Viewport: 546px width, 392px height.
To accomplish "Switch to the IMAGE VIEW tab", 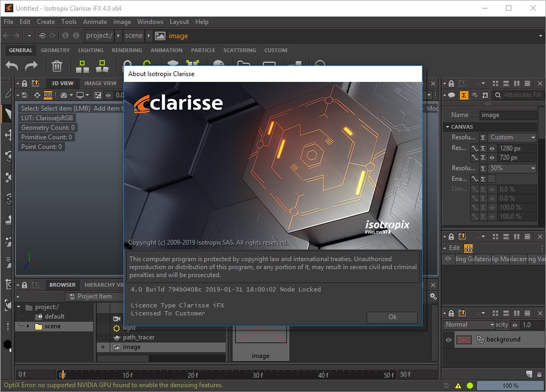I will click(x=100, y=83).
